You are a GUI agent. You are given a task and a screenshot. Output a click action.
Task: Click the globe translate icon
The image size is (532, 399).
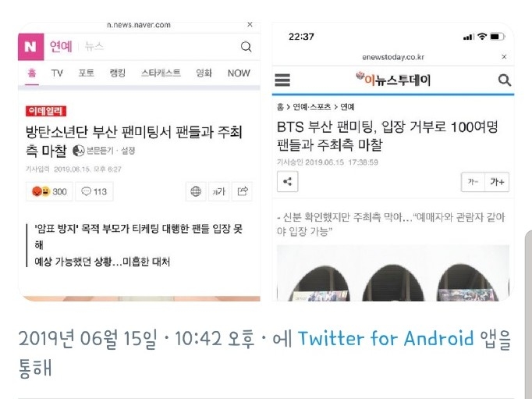196,191
